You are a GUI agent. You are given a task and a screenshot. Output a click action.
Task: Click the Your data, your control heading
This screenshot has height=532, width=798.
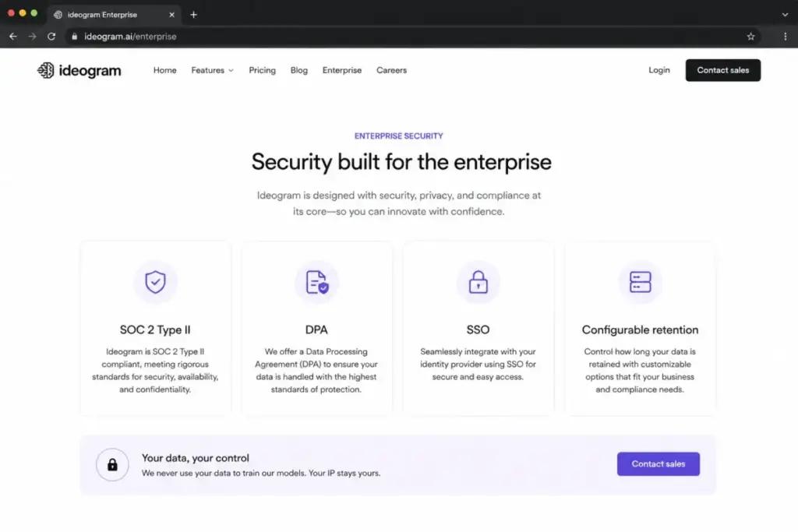[x=196, y=458]
